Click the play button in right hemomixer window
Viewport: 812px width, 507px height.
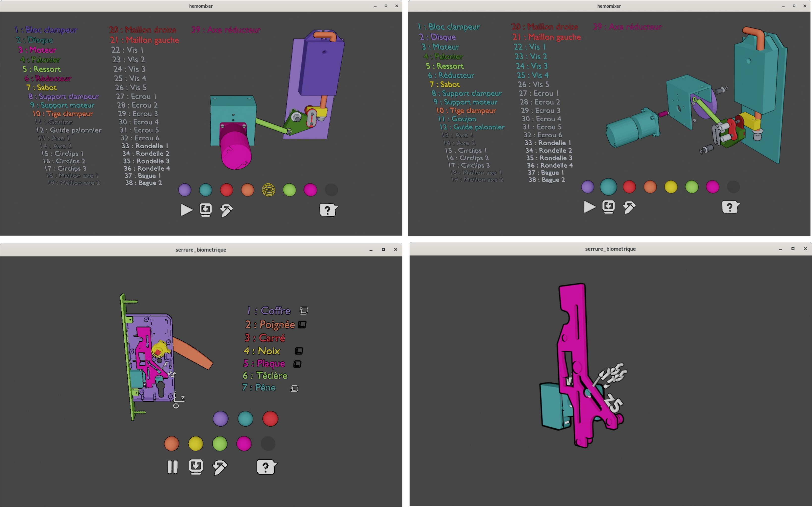coord(590,207)
